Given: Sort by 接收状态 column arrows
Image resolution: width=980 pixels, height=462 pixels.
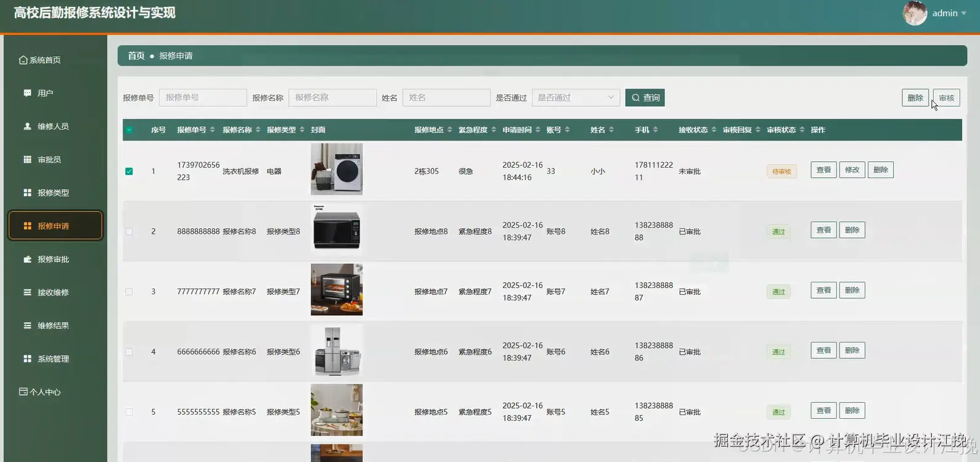Looking at the screenshot, I should click(x=714, y=130).
